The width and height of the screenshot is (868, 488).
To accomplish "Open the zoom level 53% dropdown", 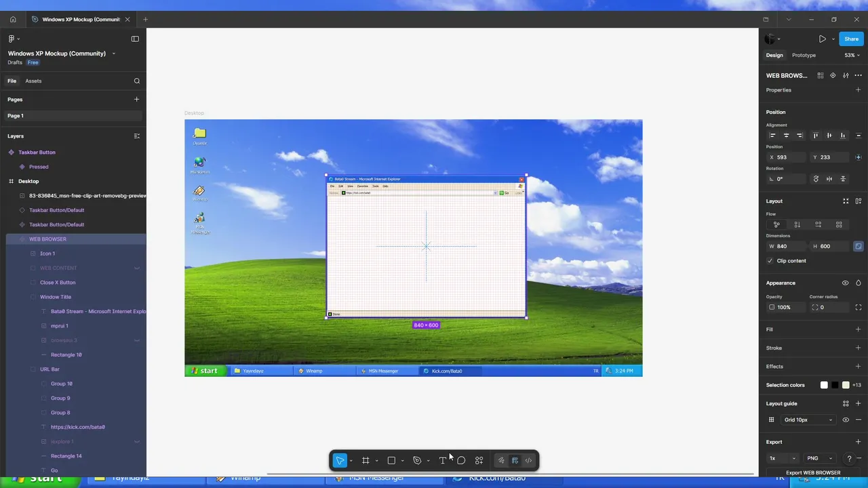I will pos(852,55).
